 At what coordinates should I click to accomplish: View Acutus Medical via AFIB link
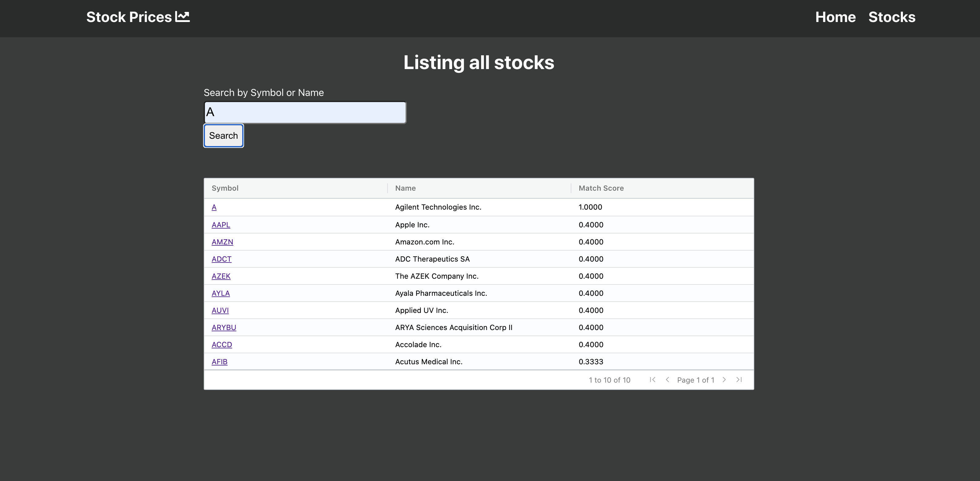click(220, 362)
